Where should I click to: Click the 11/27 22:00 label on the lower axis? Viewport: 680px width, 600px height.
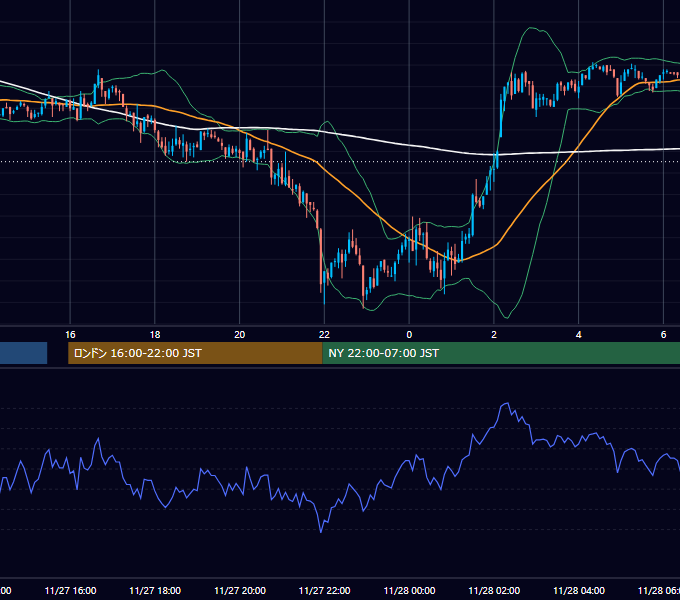pyautogui.click(x=324, y=591)
